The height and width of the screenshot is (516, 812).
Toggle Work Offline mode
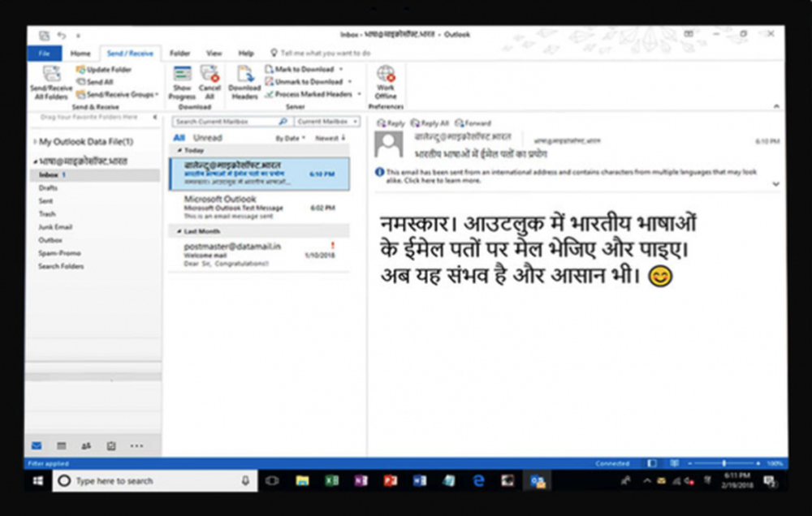click(385, 82)
